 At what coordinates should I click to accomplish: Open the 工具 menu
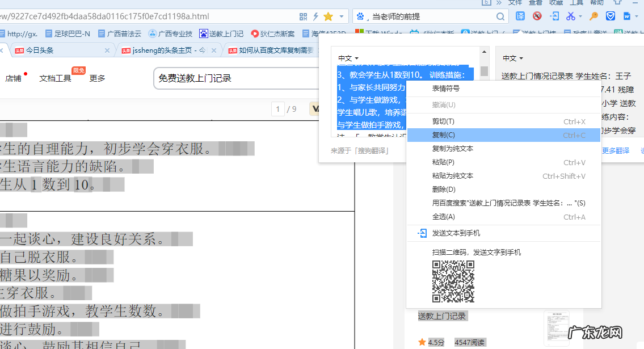tap(576, 3)
